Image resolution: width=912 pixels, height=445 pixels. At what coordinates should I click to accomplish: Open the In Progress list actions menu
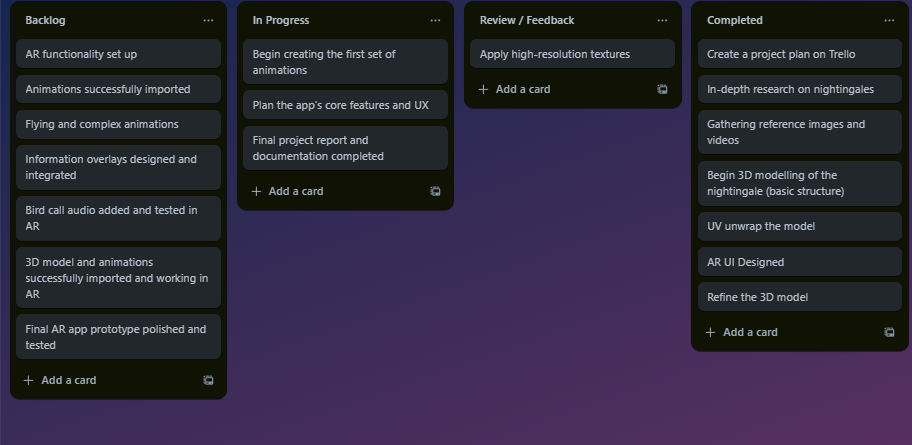point(435,20)
